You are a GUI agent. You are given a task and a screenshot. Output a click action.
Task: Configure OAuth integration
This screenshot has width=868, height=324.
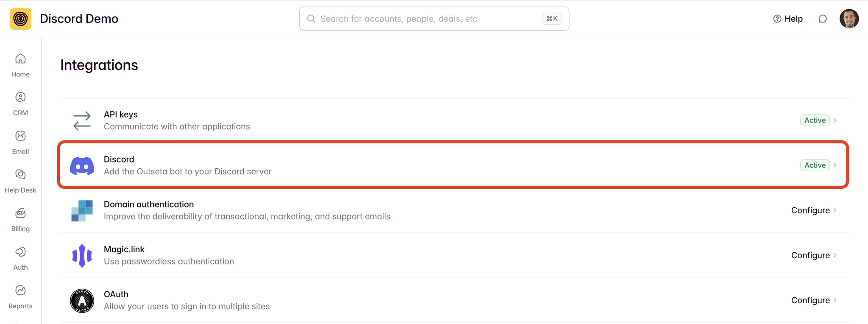[810, 300]
